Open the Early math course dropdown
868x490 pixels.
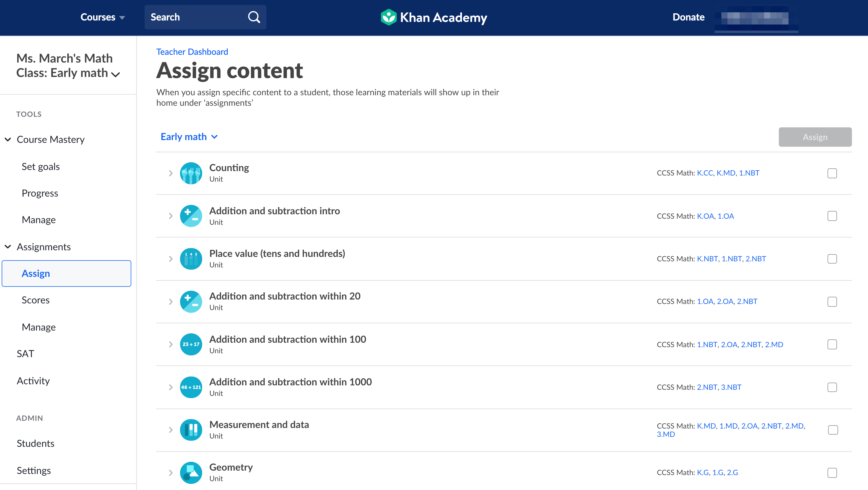click(x=189, y=137)
